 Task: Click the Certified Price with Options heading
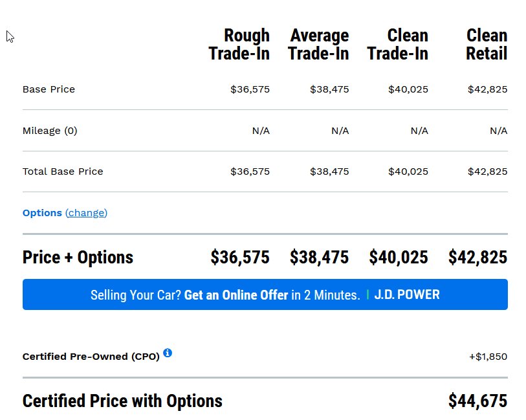[x=122, y=401]
